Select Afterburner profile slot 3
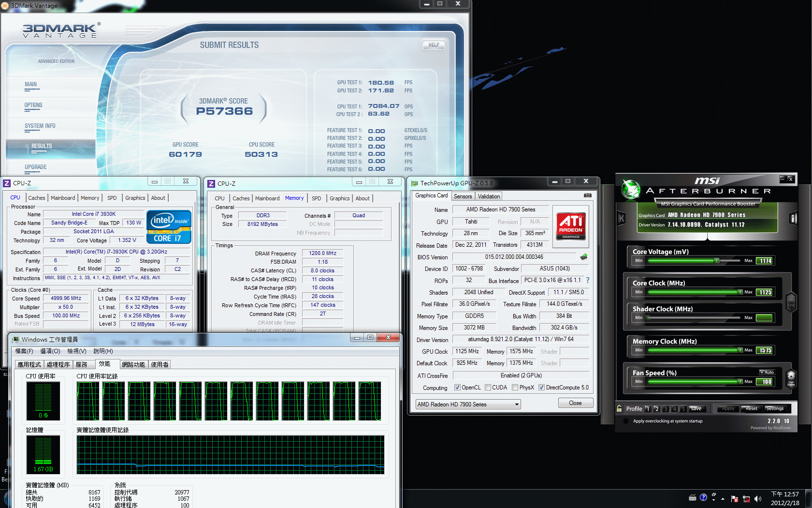 pos(666,409)
